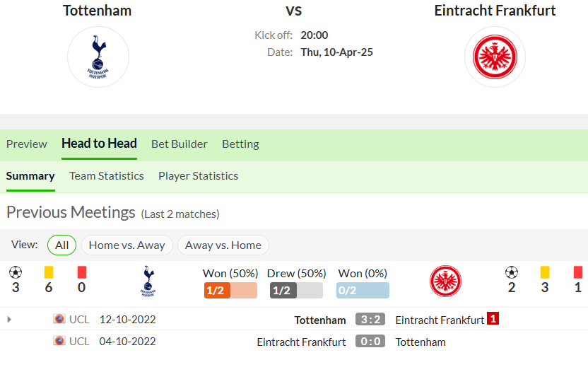Click the 3:2 score button
The height and width of the screenshot is (389, 588).
(370, 319)
